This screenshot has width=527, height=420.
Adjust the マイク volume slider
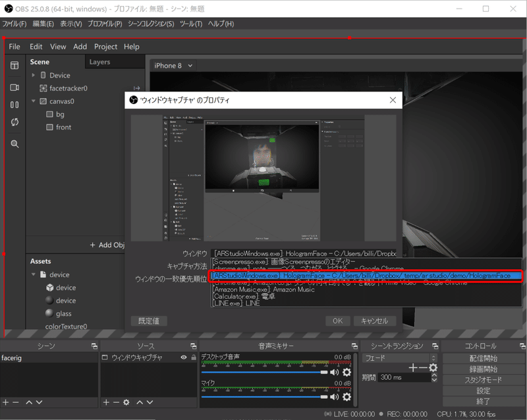coord(265,397)
